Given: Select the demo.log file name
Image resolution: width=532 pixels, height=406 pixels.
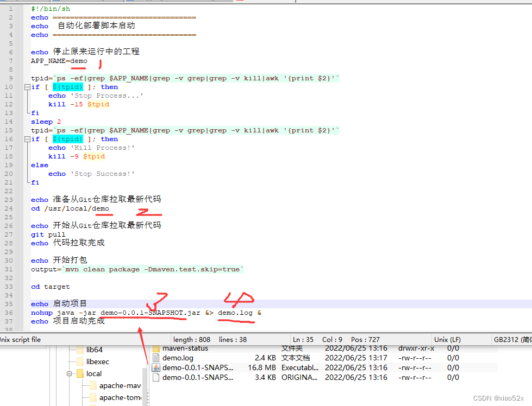Looking at the screenshot, I should coord(178,358).
